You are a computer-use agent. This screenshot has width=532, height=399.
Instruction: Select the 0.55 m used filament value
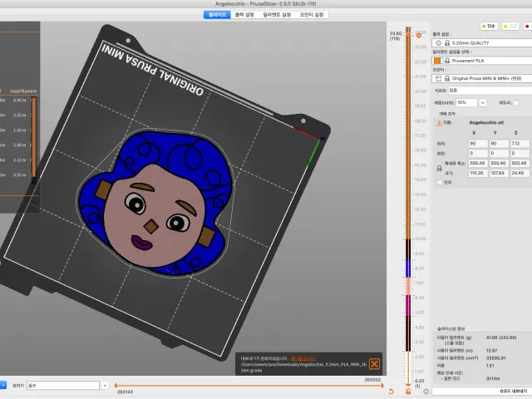[20, 175]
